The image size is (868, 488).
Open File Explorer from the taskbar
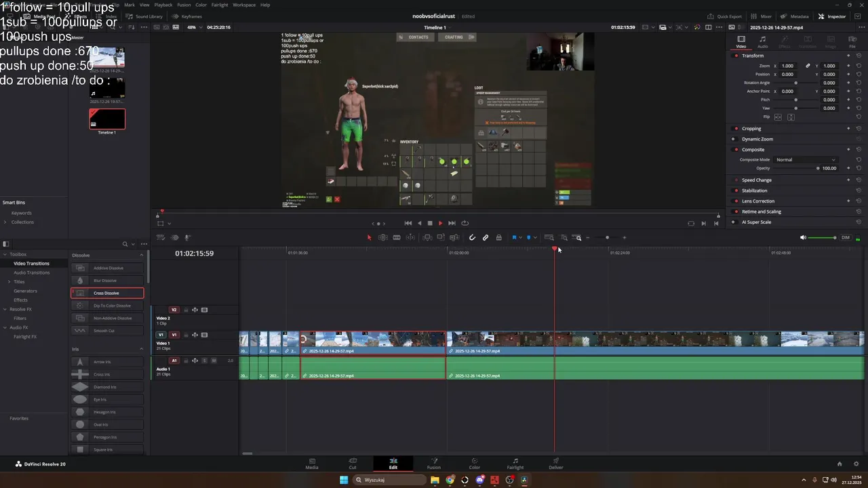(x=435, y=480)
